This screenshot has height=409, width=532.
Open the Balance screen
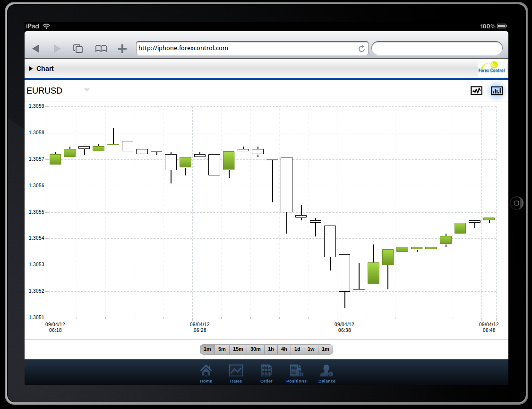point(327,374)
